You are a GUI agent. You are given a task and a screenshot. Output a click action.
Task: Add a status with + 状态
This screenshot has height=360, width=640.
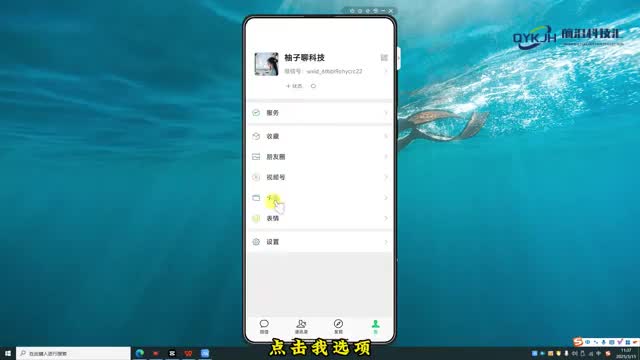pos(294,86)
